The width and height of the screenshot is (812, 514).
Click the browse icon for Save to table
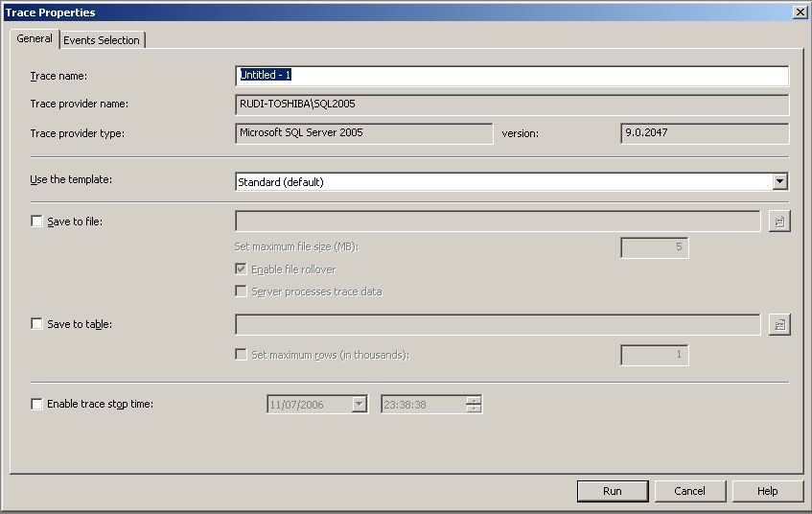pos(778,325)
